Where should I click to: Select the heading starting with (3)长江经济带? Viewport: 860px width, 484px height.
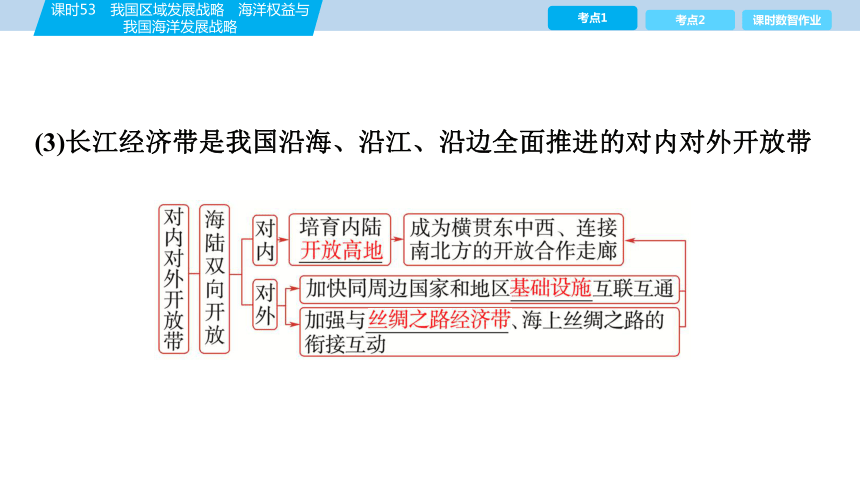pyautogui.click(x=422, y=142)
